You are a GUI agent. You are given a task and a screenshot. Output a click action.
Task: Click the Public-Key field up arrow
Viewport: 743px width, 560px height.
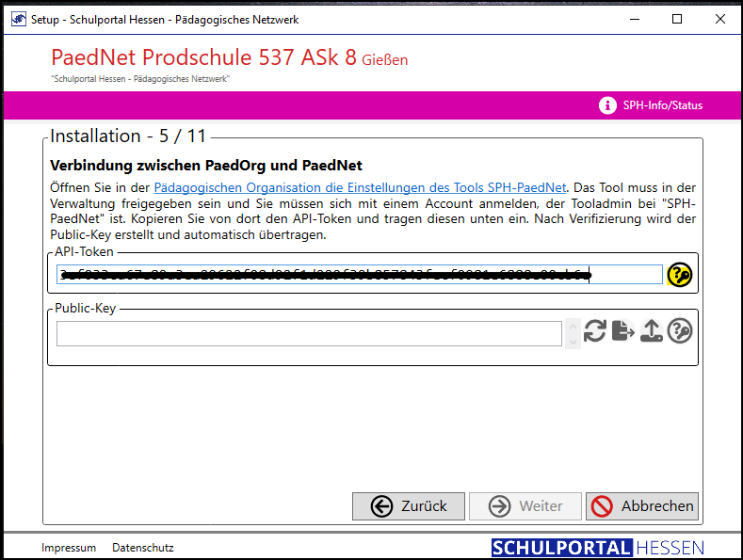click(x=573, y=327)
